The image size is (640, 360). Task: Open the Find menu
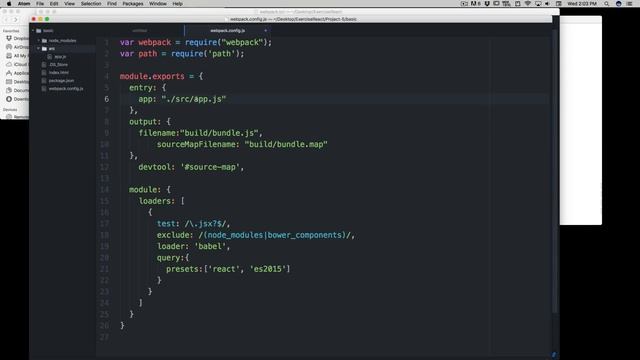click(112, 4)
